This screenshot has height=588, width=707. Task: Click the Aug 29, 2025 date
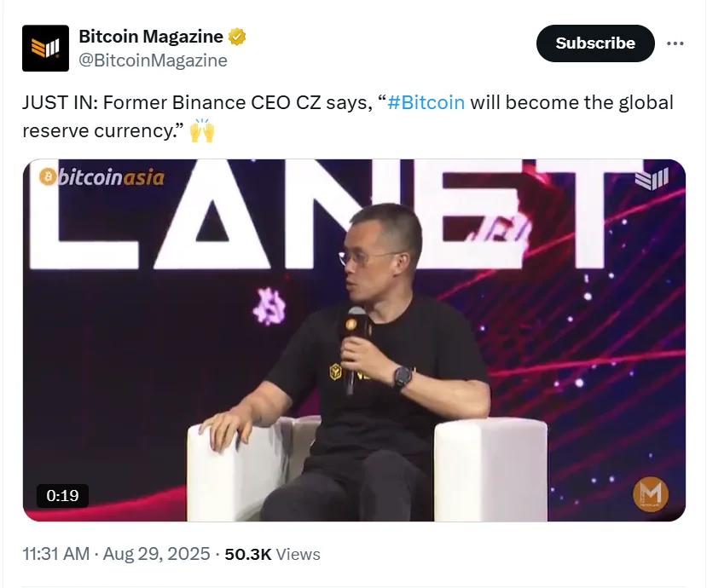pyautogui.click(x=156, y=554)
